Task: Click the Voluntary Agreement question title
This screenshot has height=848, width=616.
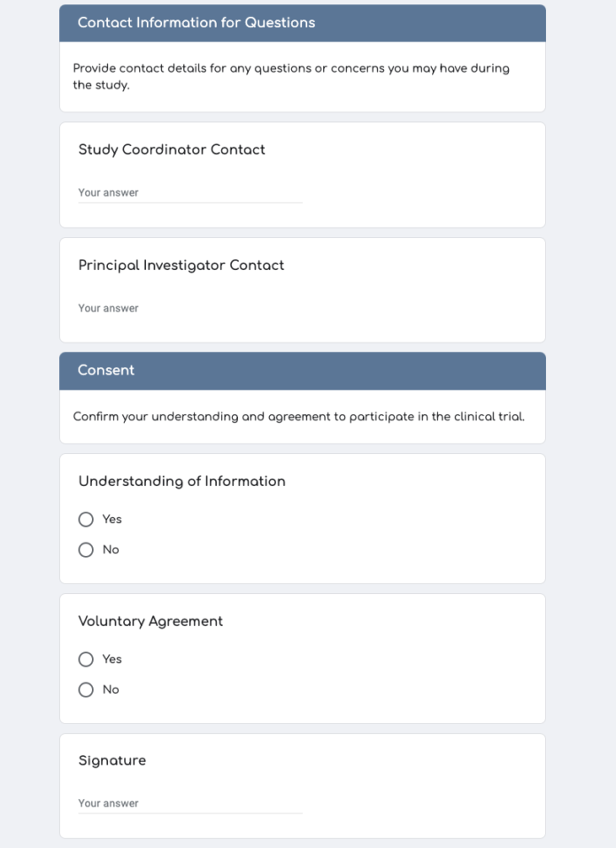Action: (x=150, y=621)
